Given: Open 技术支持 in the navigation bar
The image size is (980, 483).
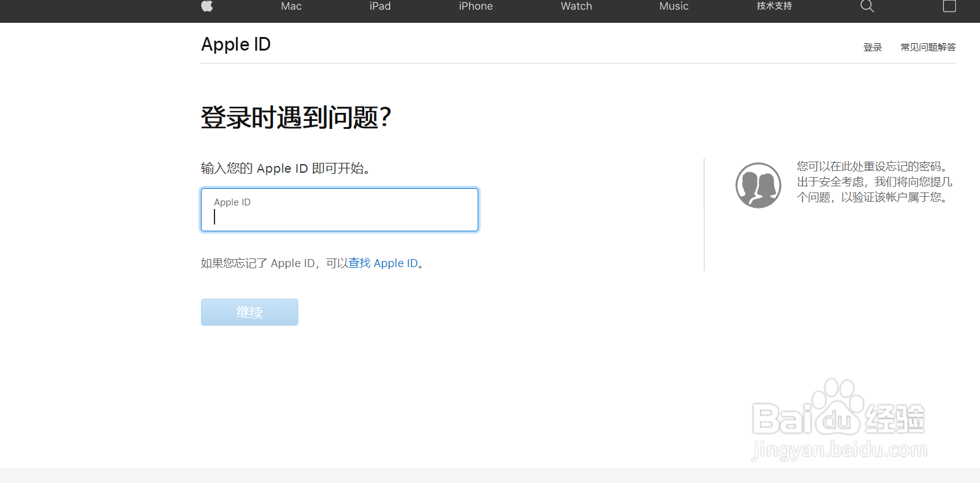Looking at the screenshot, I should [774, 6].
